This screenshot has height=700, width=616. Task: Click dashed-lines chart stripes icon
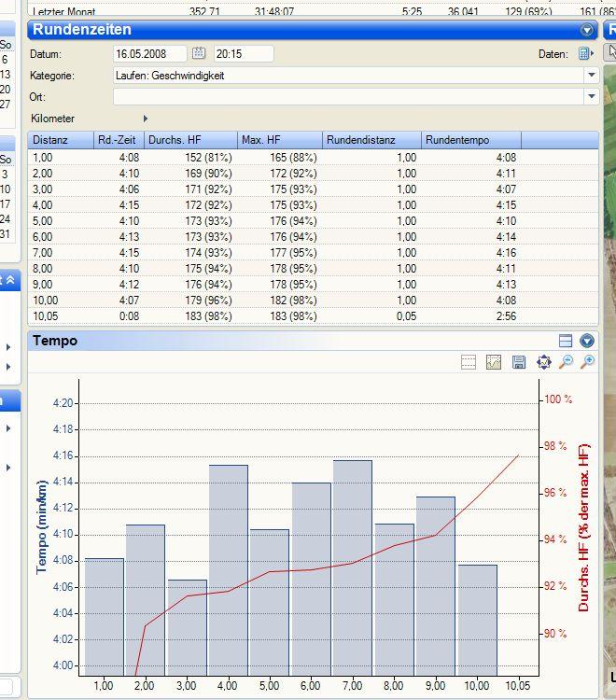(468, 362)
